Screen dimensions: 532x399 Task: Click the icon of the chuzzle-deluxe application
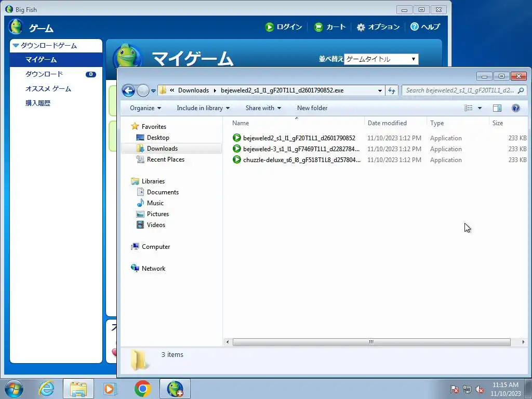[237, 159]
